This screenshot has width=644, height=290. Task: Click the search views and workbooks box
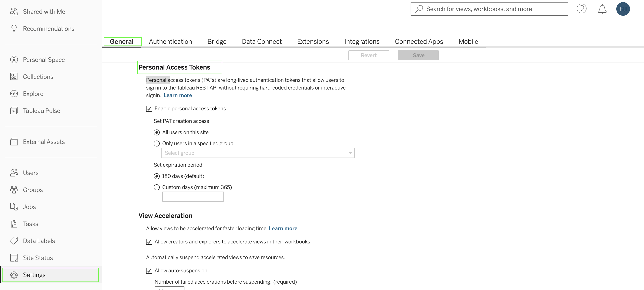489,9
